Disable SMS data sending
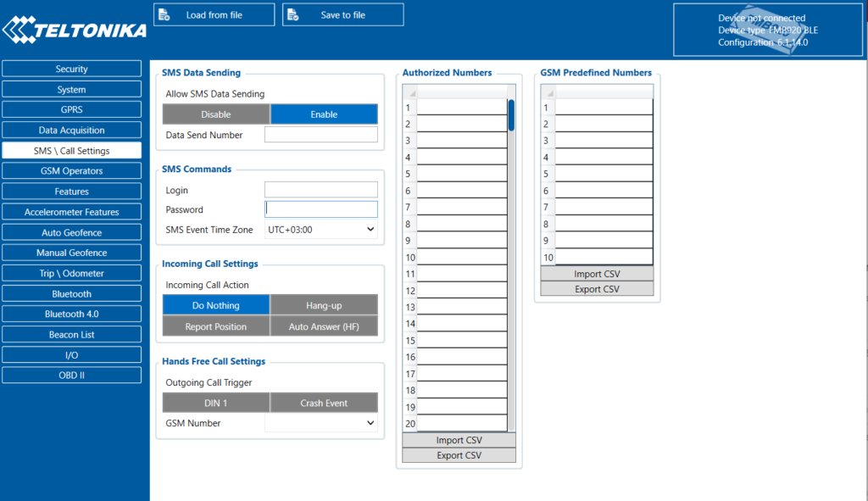 pos(216,114)
